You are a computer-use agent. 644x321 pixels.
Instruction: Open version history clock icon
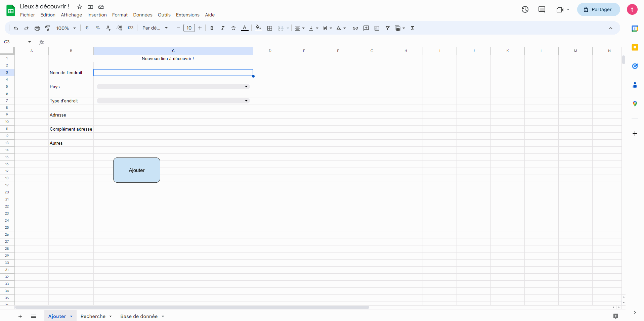[x=525, y=9]
